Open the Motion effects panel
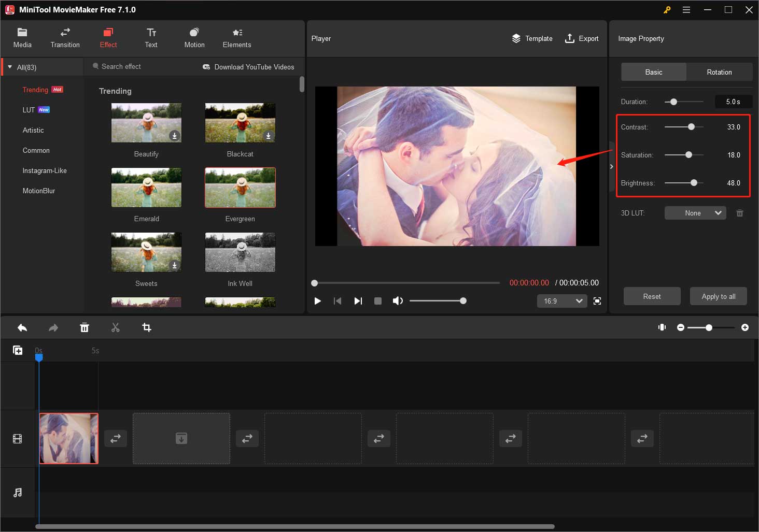Screen dimensions: 759x532 194,37
